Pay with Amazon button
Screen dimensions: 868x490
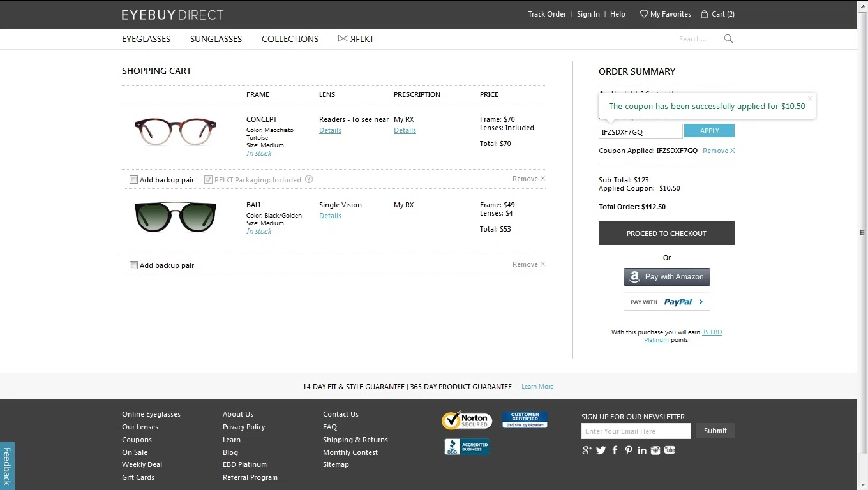(666, 277)
